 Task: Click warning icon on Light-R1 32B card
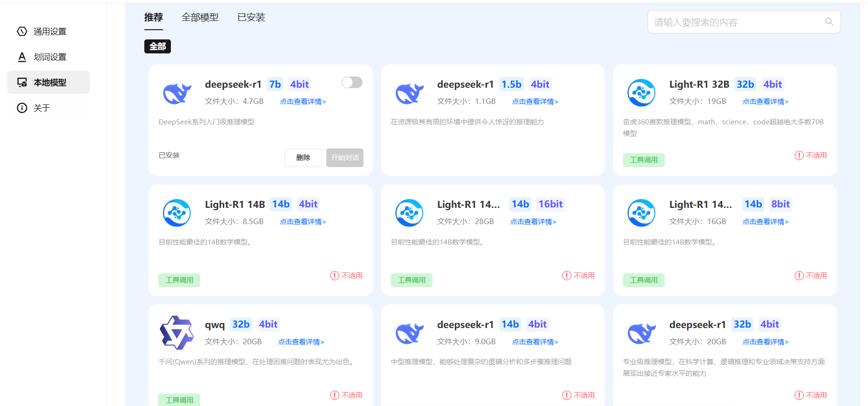coord(799,155)
